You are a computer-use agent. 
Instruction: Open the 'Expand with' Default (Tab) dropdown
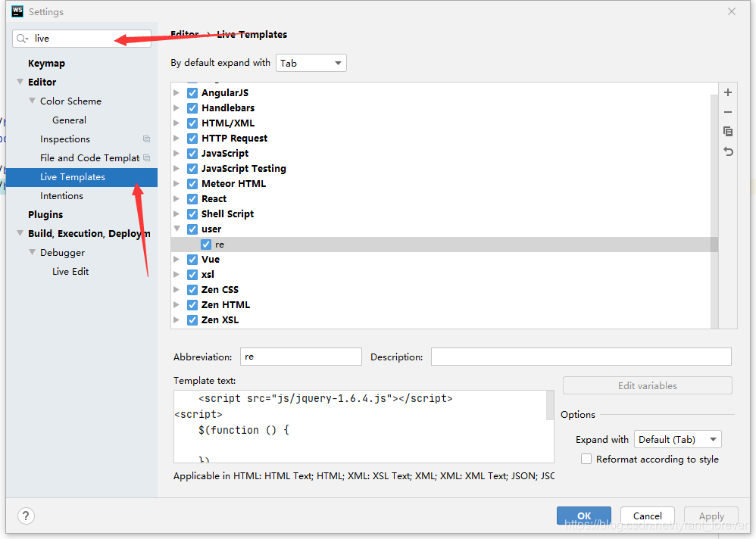coord(677,439)
